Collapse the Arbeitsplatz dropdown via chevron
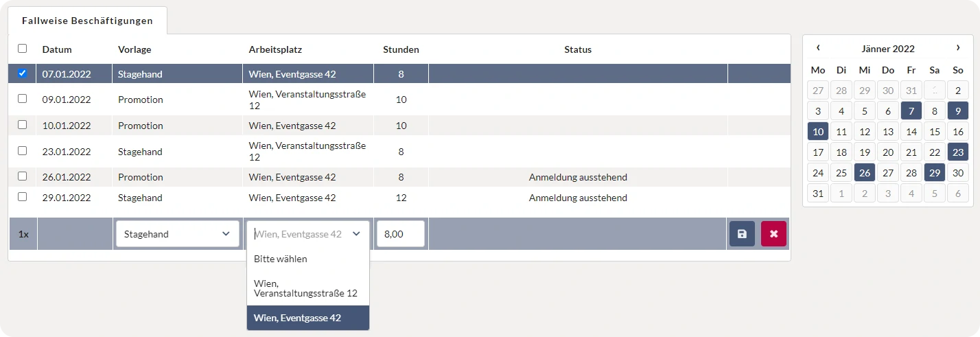 [356, 234]
